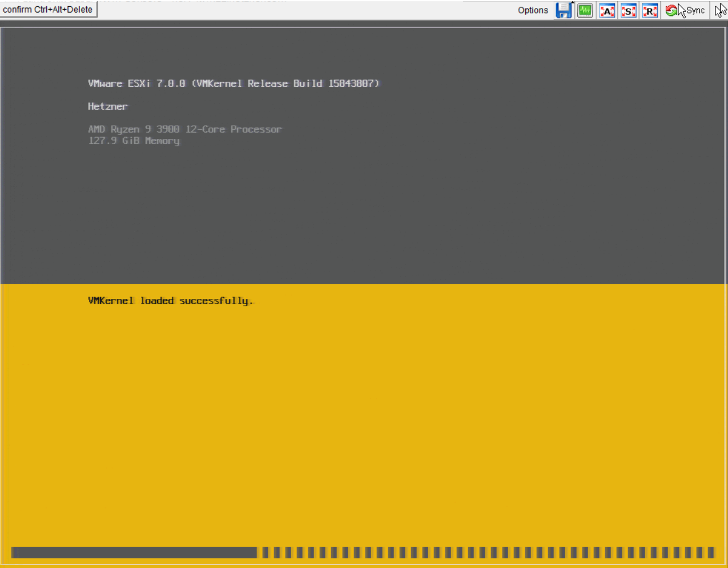
Task: Open the Options menu
Action: coord(533,10)
